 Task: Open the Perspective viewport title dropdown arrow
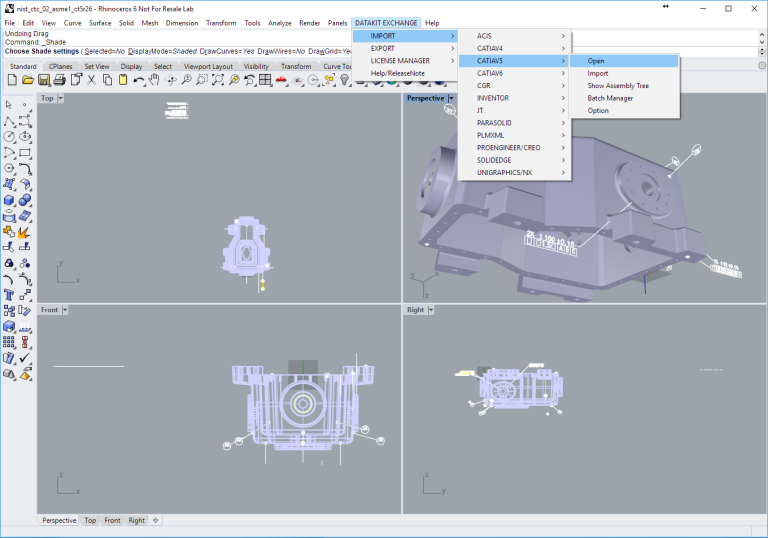click(451, 98)
